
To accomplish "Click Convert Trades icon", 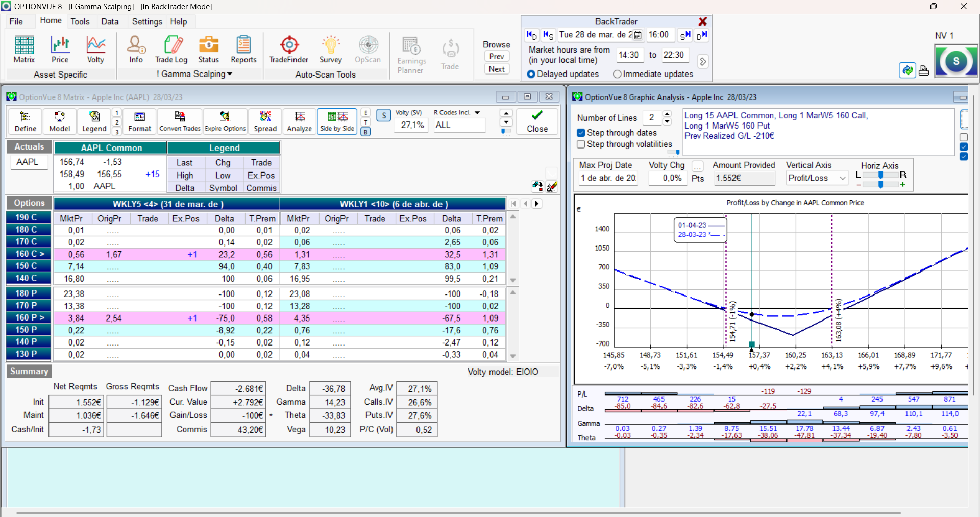I will click(180, 121).
